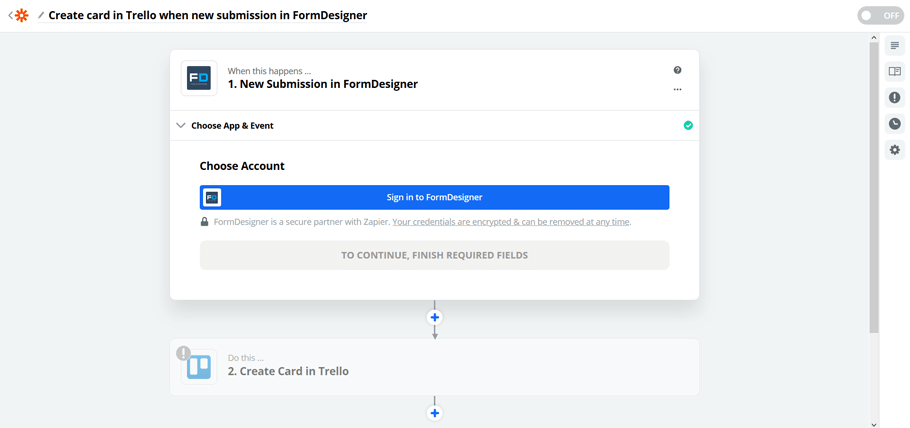Open the book guide icon in right sidebar
The height and width of the screenshot is (428, 910).
click(895, 71)
